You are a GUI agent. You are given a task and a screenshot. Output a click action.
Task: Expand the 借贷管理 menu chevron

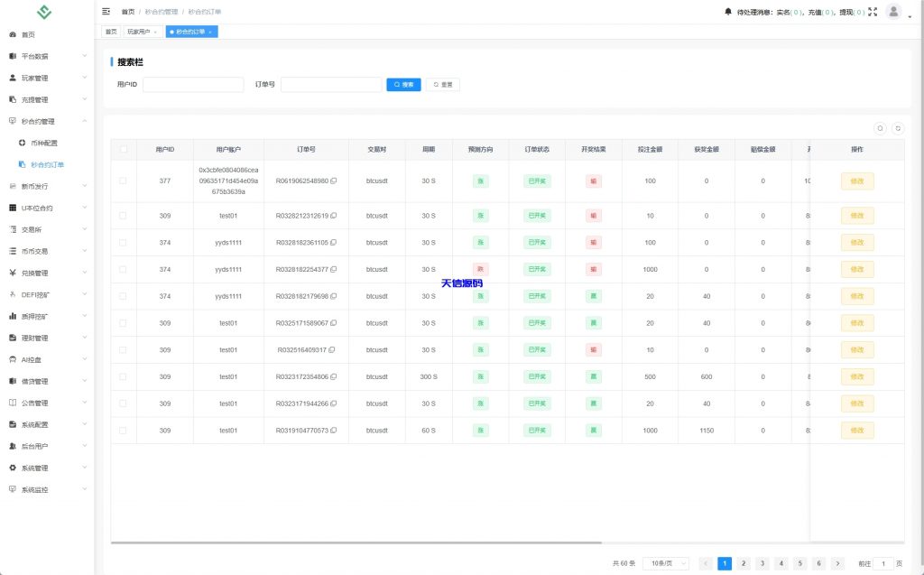point(84,381)
